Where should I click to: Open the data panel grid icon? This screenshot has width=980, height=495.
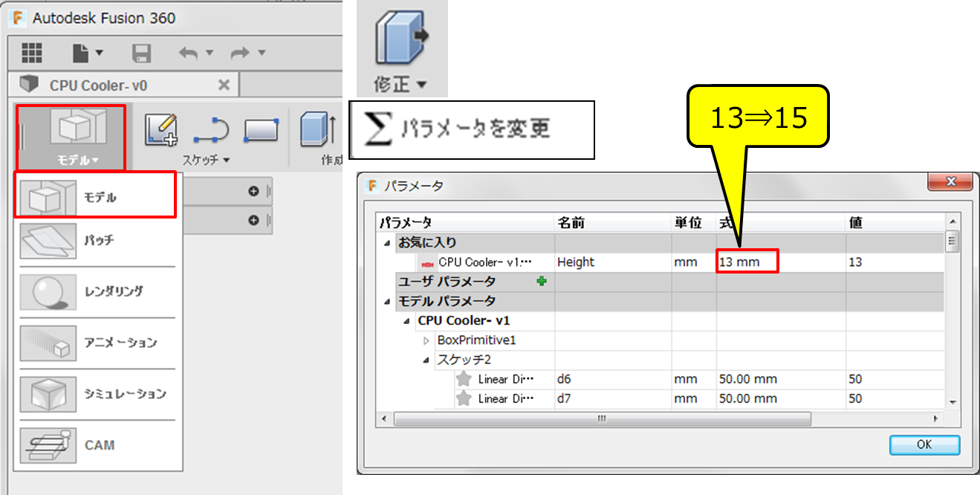pos(31,53)
